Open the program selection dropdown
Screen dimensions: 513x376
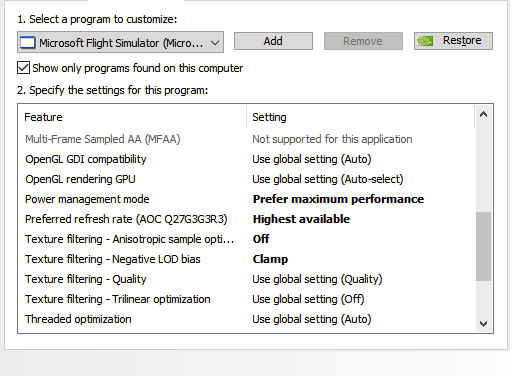point(120,42)
